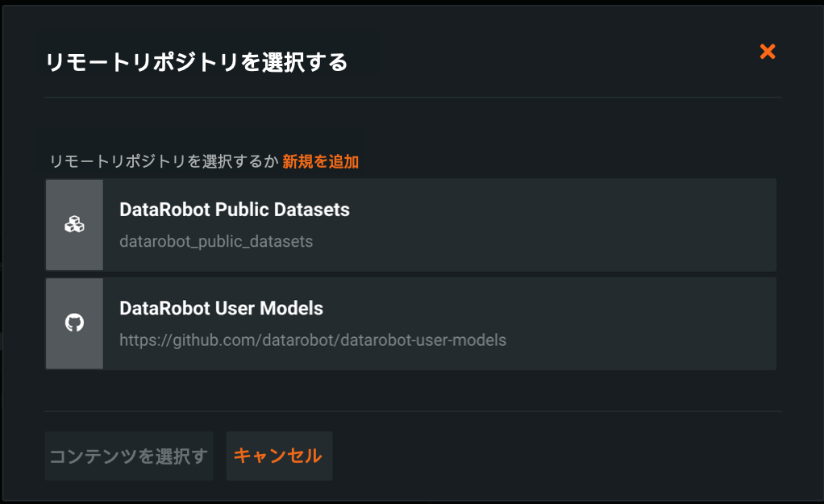Click the blank header area beside the title
Viewport: 824px width, 504px height.
point(548,62)
